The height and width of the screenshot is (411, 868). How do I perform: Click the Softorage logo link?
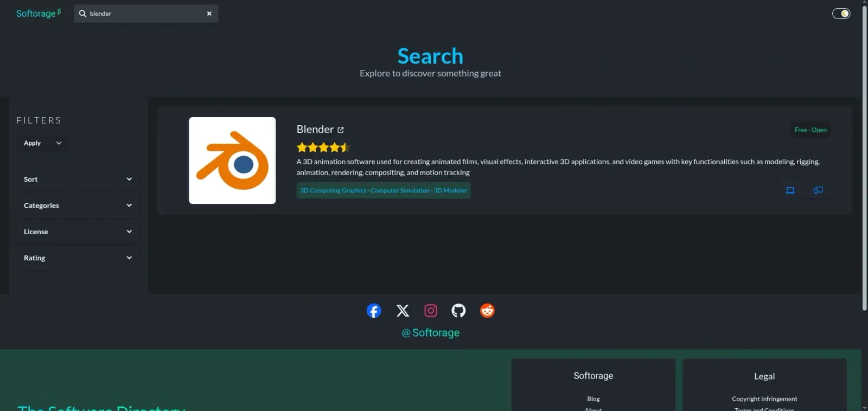(x=39, y=13)
